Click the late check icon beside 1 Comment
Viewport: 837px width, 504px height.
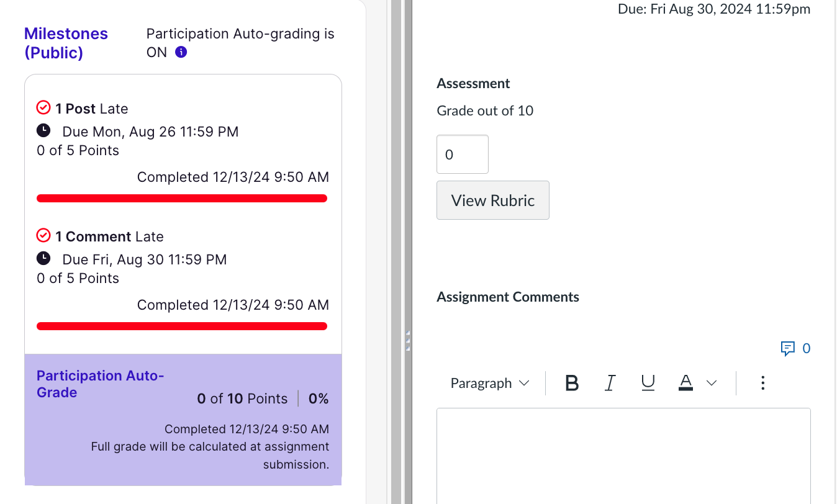43,236
